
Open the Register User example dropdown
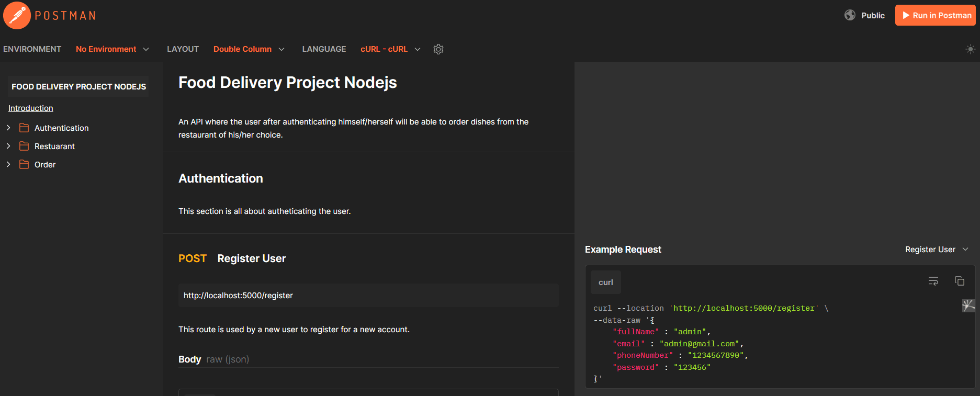point(937,250)
